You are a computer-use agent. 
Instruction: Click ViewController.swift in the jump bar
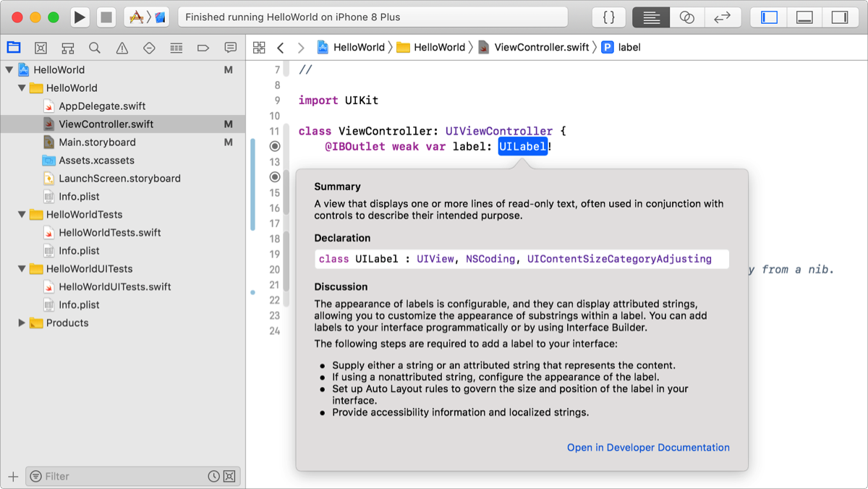coord(541,48)
